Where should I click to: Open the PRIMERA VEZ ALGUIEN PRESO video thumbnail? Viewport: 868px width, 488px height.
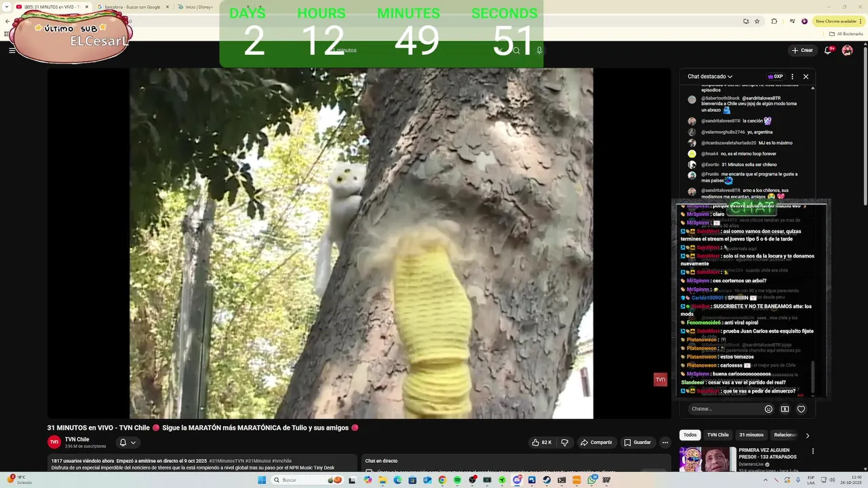[x=708, y=460]
